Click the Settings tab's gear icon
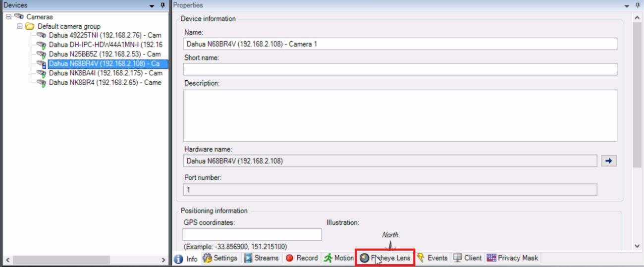644x267 pixels. pyautogui.click(x=207, y=258)
